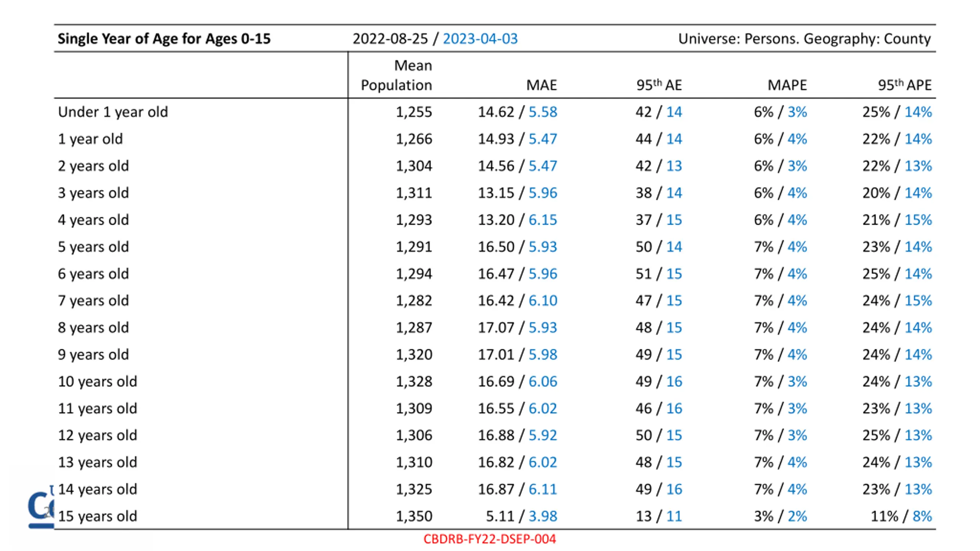Click the 95th AE column header
The width and height of the screenshot is (980, 551).
(659, 85)
